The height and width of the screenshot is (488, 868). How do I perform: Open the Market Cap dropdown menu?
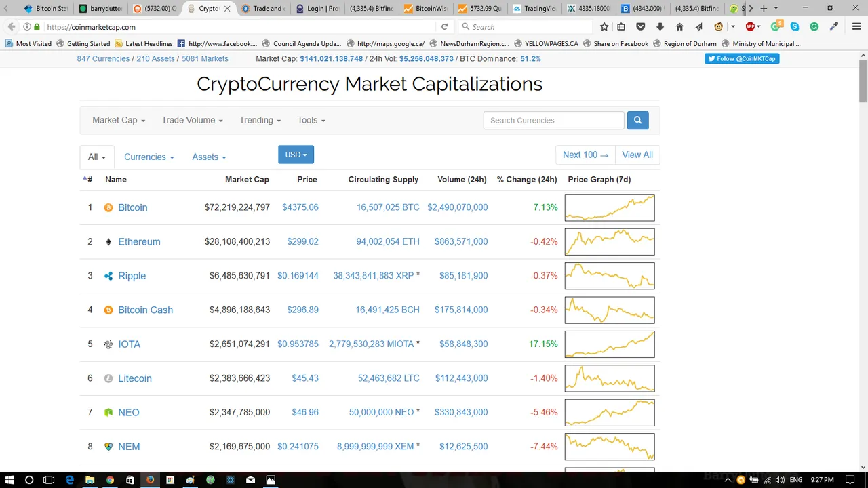pyautogui.click(x=119, y=120)
